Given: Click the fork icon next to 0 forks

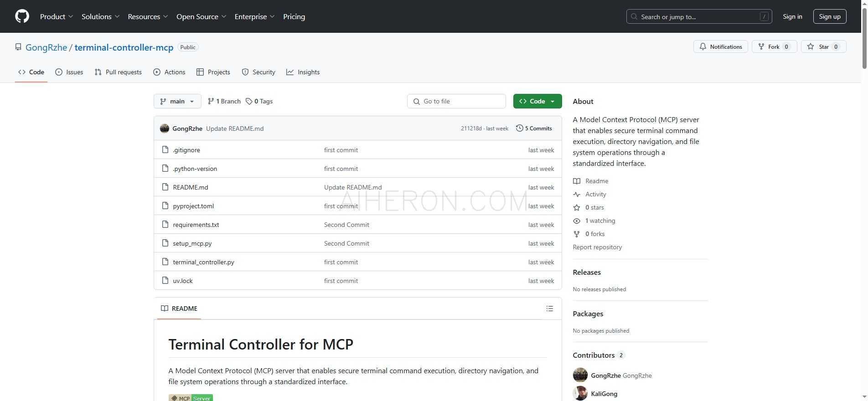Looking at the screenshot, I should click(x=577, y=234).
